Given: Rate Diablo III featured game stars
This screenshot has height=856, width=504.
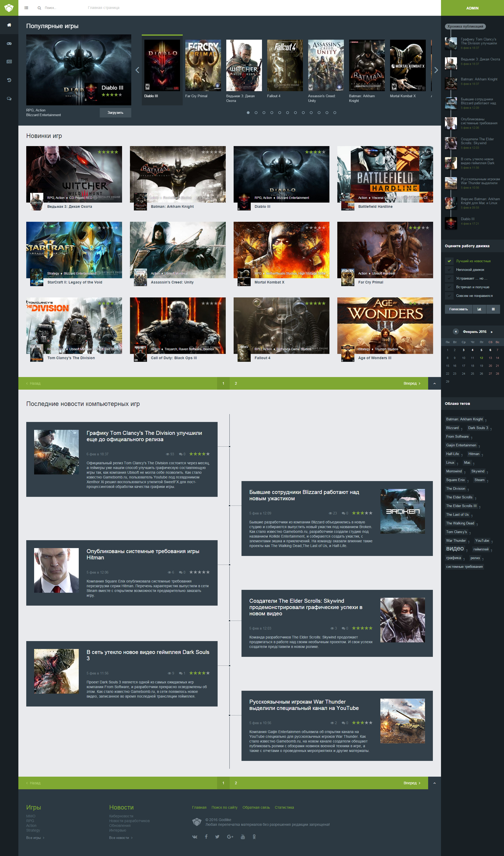Looking at the screenshot, I should (112, 95).
